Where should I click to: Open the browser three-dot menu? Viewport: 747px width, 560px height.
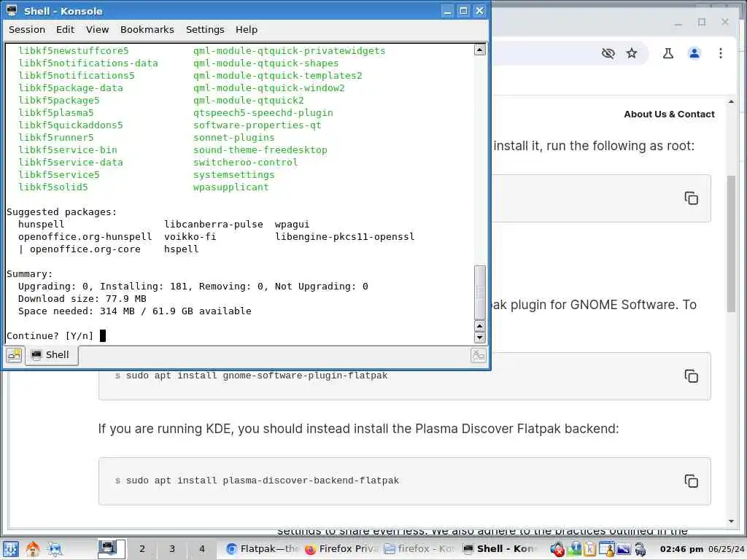pyautogui.click(x=720, y=53)
